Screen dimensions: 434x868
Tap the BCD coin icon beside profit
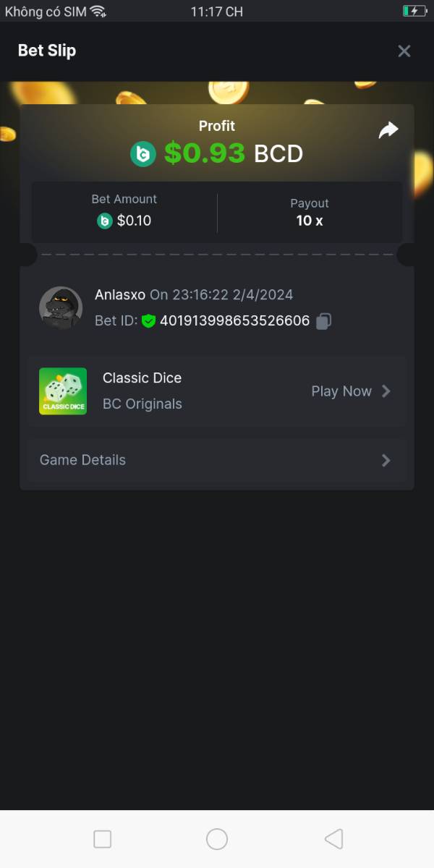(x=143, y=153)
